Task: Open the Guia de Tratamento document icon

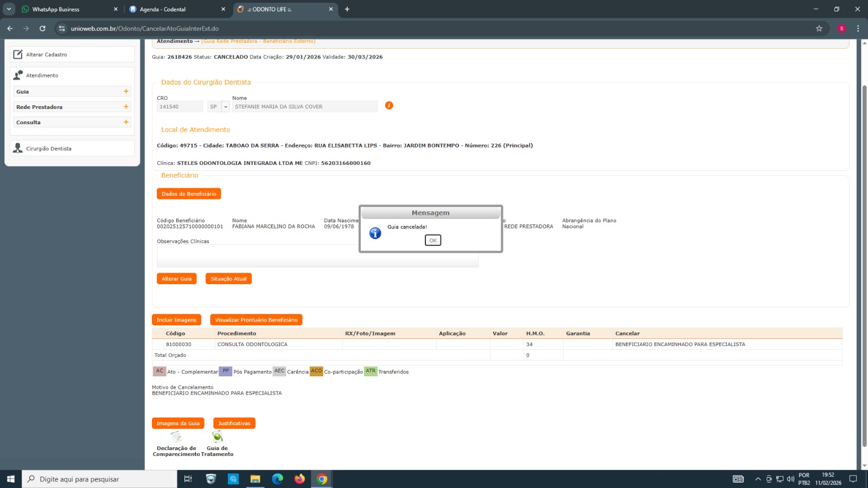Action: point(218,437)
